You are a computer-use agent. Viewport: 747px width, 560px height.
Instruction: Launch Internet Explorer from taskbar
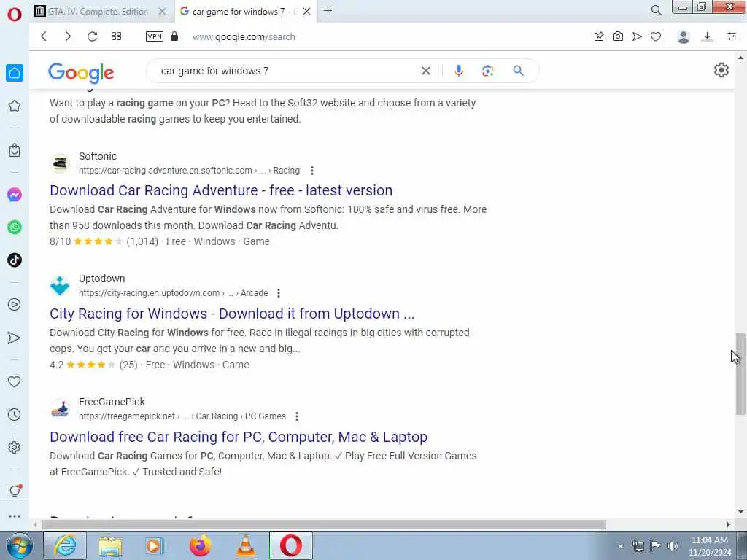pos(65,545)
